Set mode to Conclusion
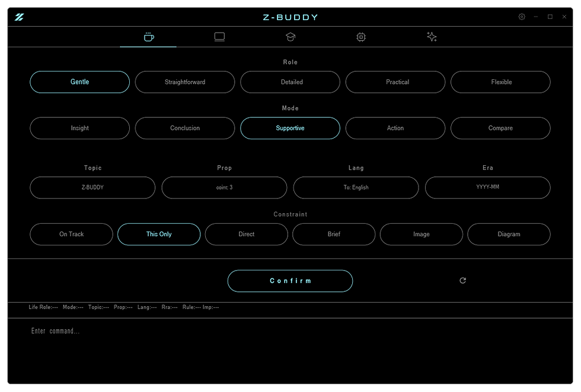Viewport: 581px width, 392px height. point(185,128)
